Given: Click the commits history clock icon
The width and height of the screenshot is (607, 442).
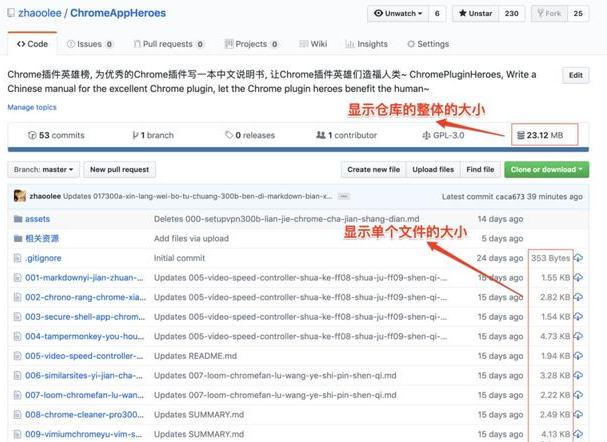Looking at the screenshot, I should click(32, 135).
